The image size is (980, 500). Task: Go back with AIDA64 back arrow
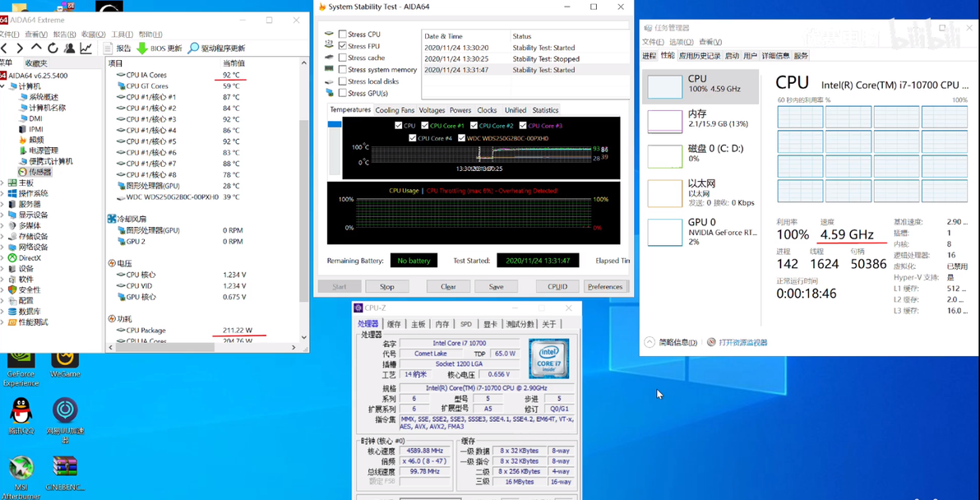pos(4,49)
